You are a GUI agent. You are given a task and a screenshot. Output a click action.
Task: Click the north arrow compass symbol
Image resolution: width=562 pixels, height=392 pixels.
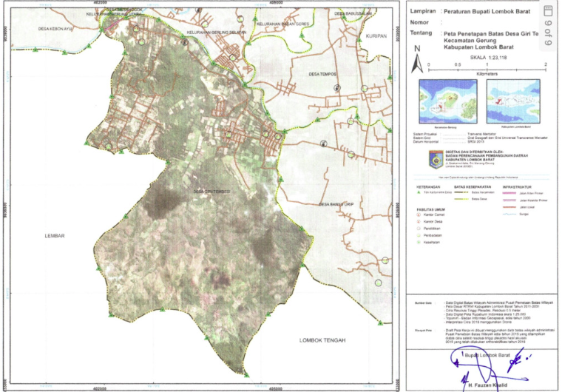click(417, 61)
